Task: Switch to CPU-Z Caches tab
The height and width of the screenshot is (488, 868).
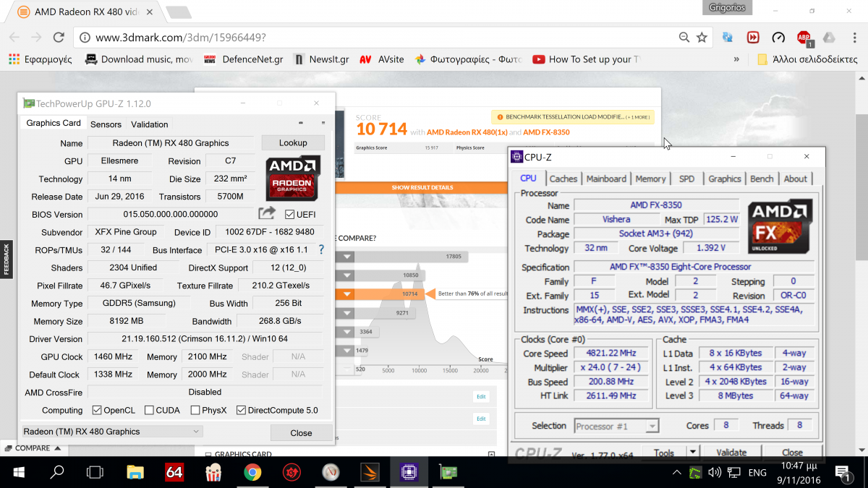Action: [563, 179]
